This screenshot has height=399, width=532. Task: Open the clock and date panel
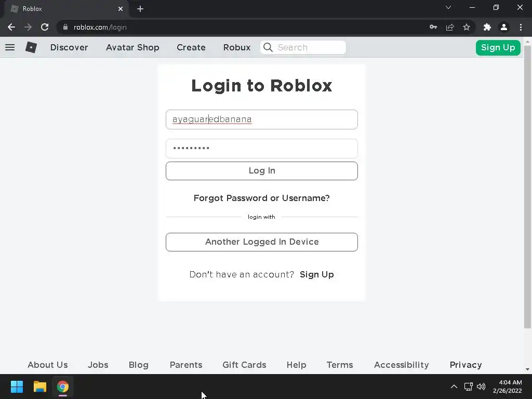[x=507, y=387]
